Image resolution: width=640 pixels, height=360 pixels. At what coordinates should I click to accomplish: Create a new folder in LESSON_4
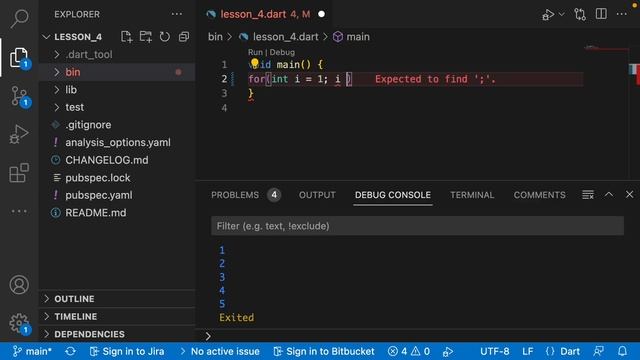click(x=146, y=37)
